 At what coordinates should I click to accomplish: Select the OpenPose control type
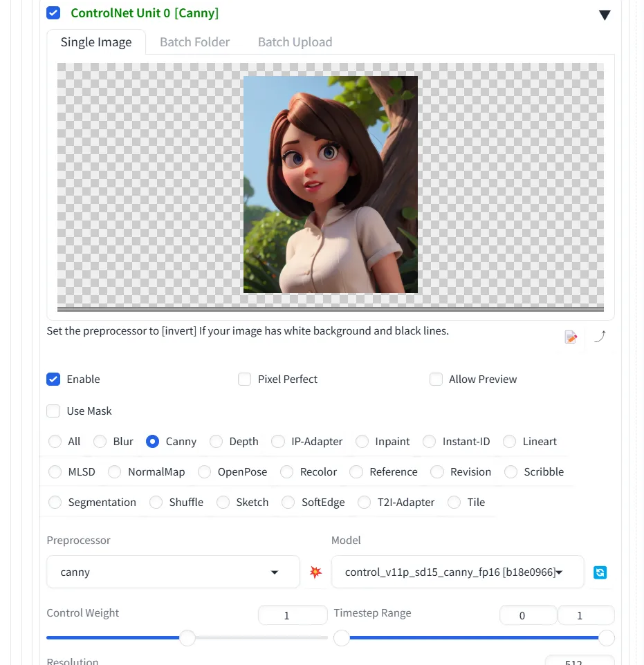(x=204, y=471)
